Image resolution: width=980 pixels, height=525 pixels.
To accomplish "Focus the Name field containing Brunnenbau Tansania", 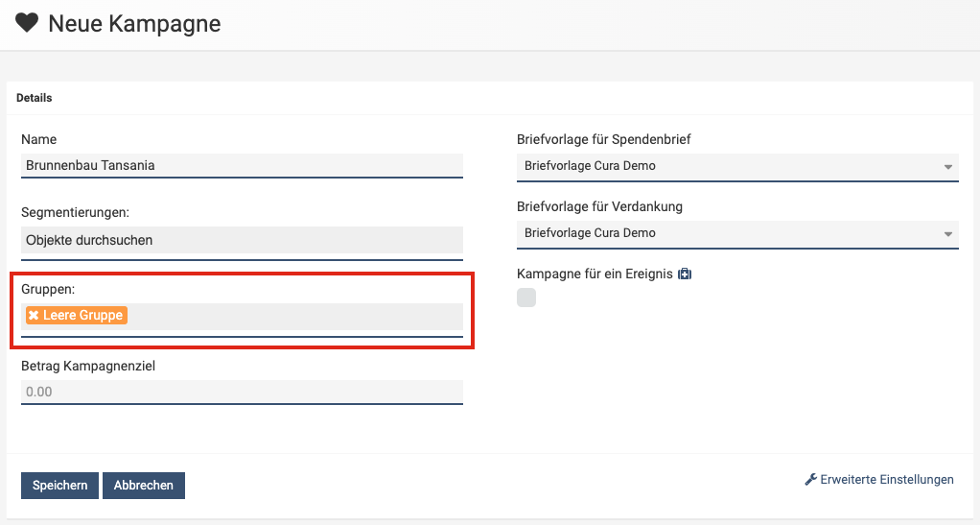I will pos(242,165).
